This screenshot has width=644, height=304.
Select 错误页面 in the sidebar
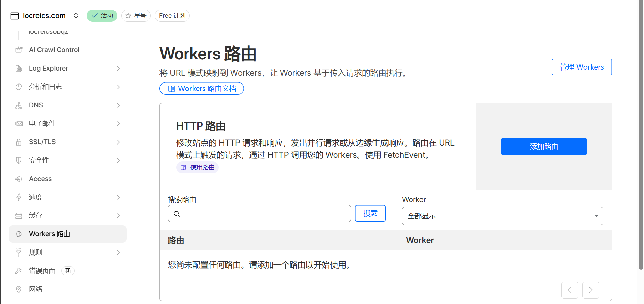pos(42,271)
